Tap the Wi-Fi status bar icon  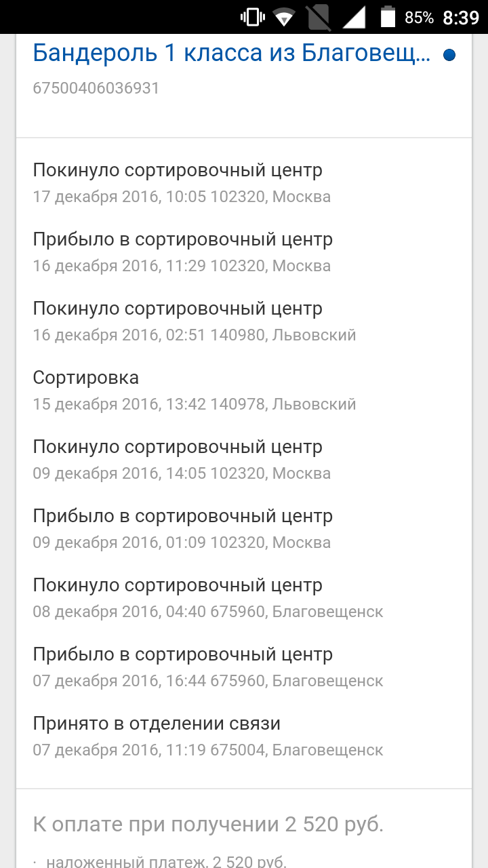tap(284, 17)
